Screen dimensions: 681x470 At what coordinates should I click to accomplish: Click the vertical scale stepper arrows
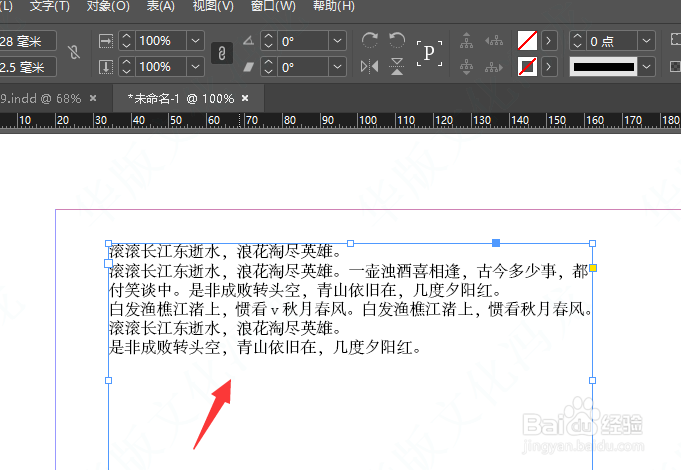126,67
